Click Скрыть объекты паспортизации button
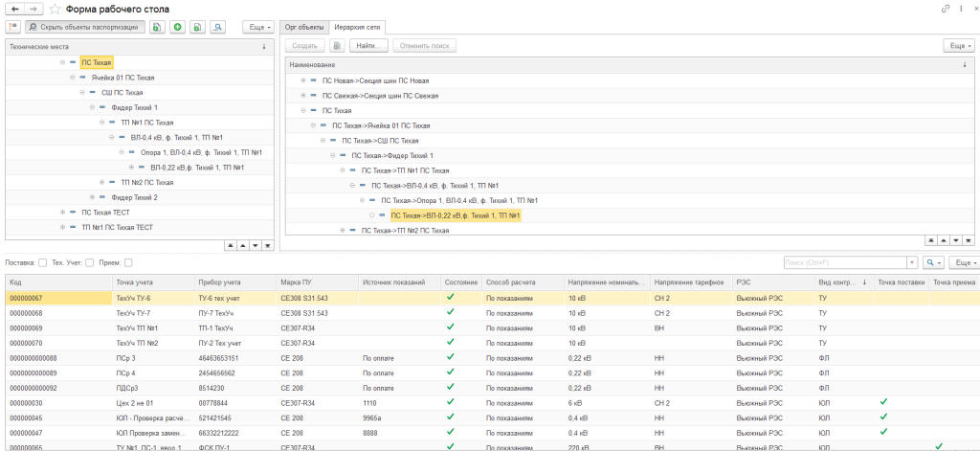This screenshot has width=980, height=451. (84, 28)
